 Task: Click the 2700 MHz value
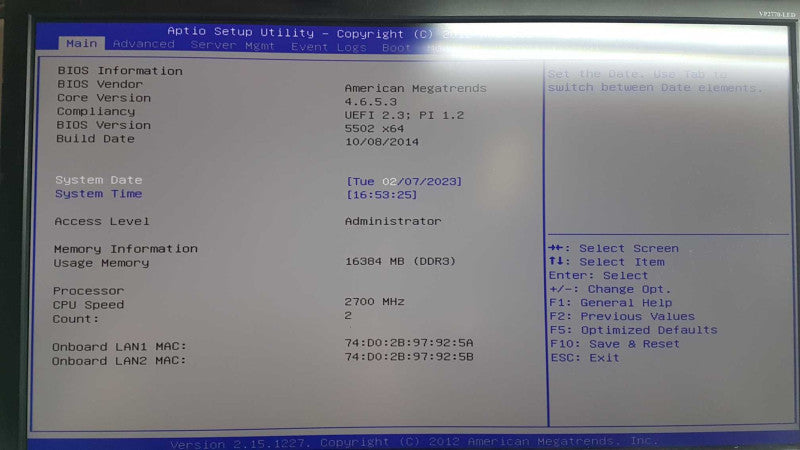click(x=374, y=302)
